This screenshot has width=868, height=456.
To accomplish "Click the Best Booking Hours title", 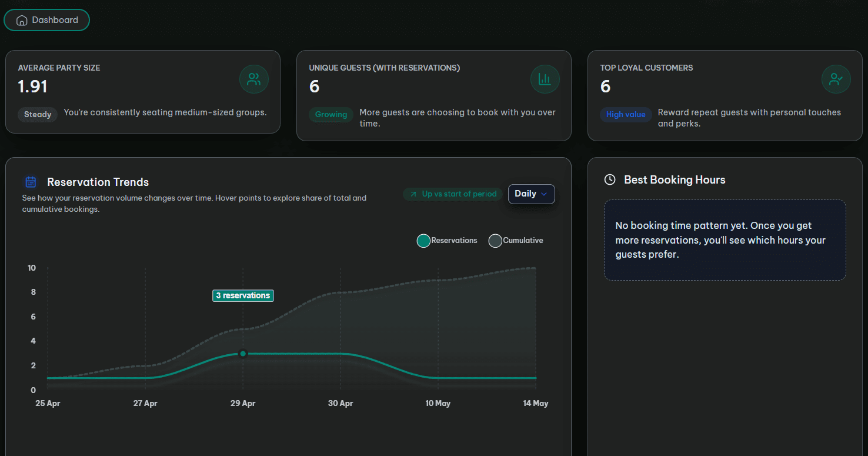I will (675, 180).
